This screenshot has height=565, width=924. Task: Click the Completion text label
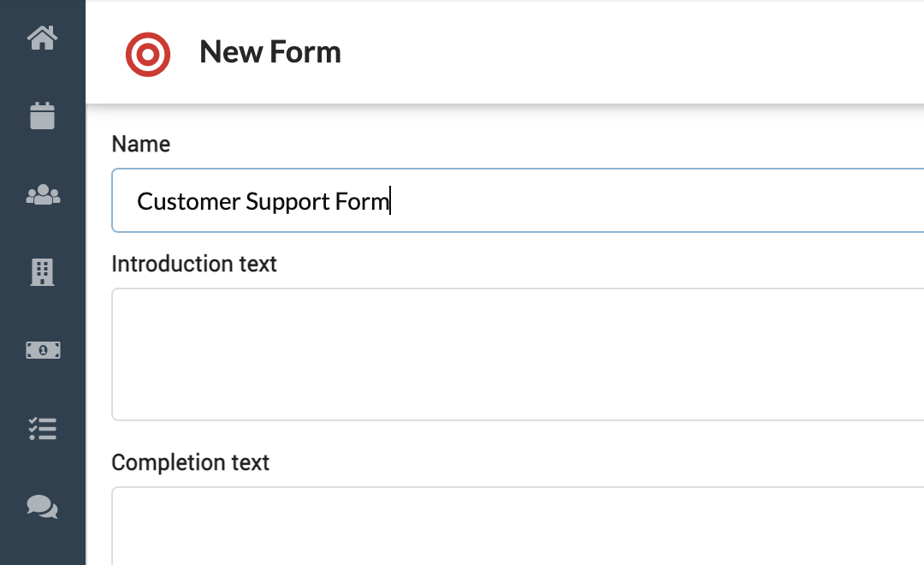tap(190, 462)
